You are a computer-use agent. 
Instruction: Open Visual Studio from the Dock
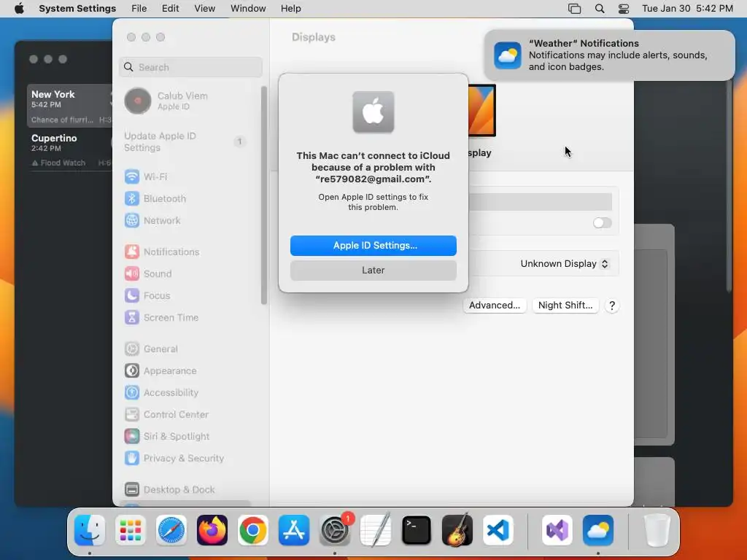point(557,530)
